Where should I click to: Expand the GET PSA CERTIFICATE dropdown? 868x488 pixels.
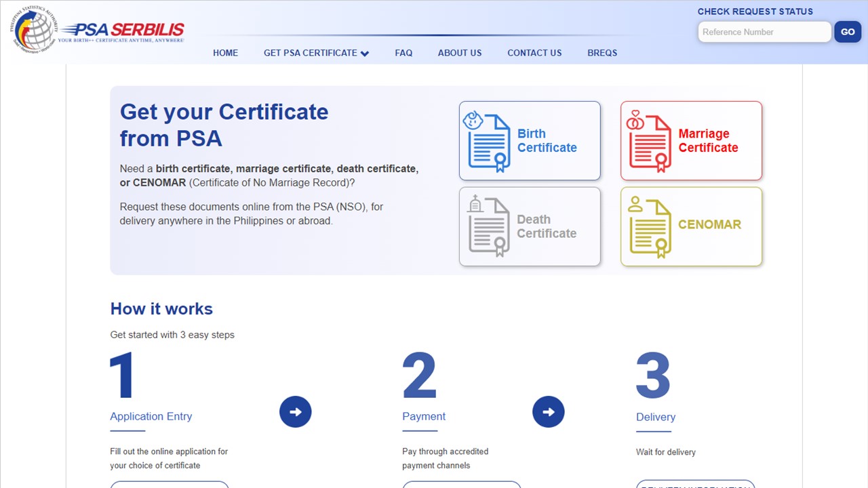316,53
